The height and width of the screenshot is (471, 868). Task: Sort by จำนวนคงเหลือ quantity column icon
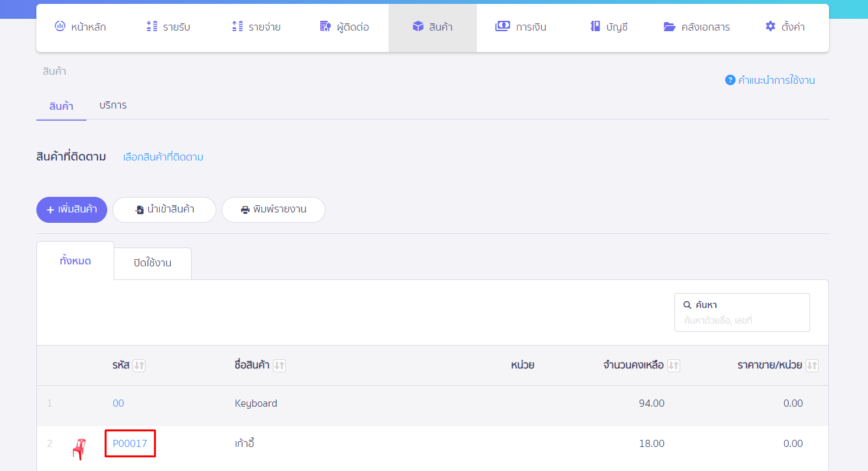pos(674,366)
